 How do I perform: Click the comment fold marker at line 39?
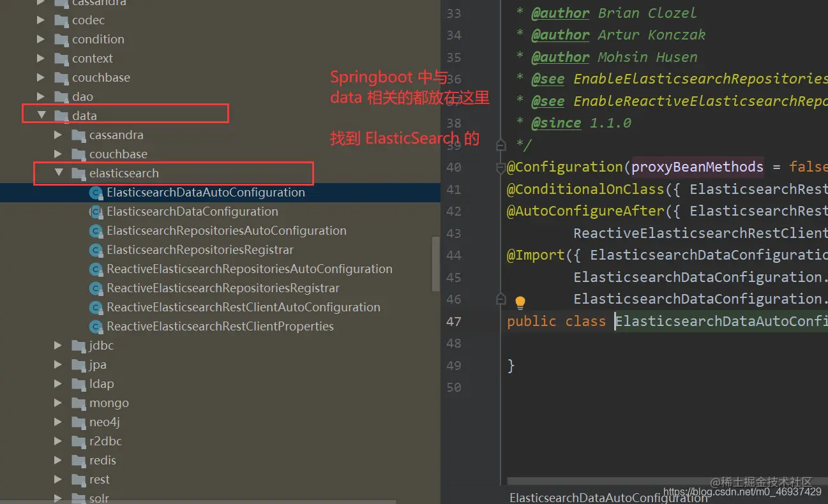[501, 146]
